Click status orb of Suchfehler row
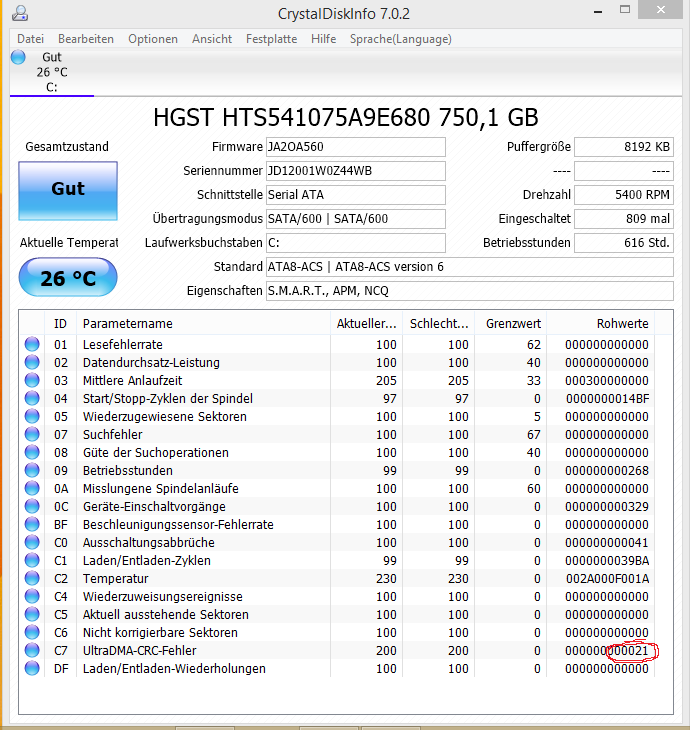Image resolution: width=690 pixels, height=730 pixels. click(32, 434)
